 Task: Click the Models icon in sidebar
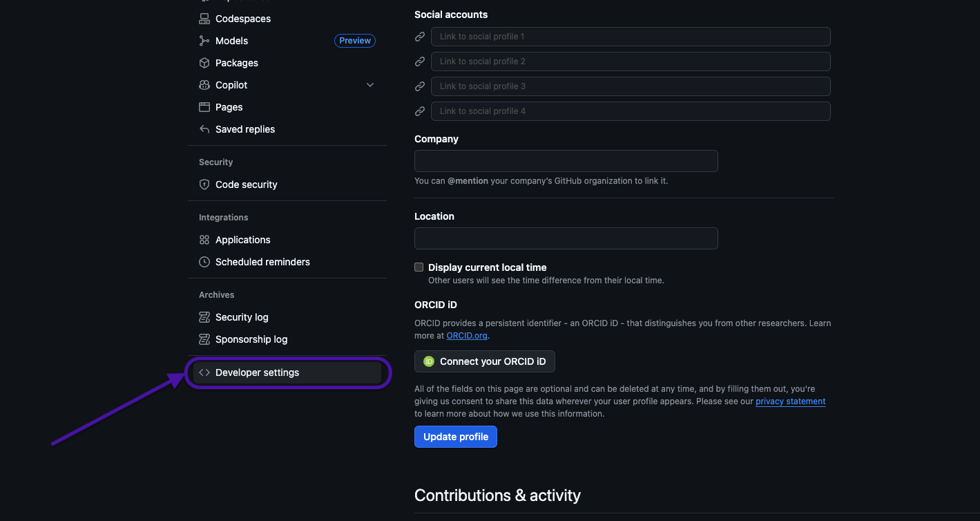(204, 41)
